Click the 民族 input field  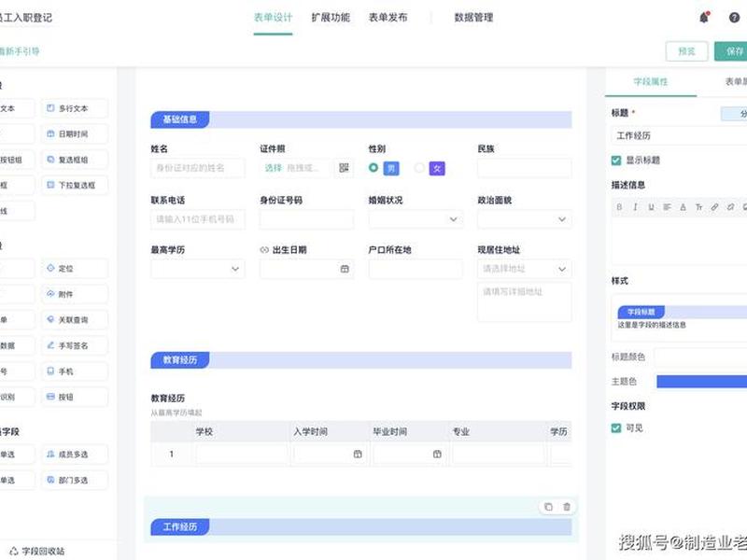[x=525, y=168]
